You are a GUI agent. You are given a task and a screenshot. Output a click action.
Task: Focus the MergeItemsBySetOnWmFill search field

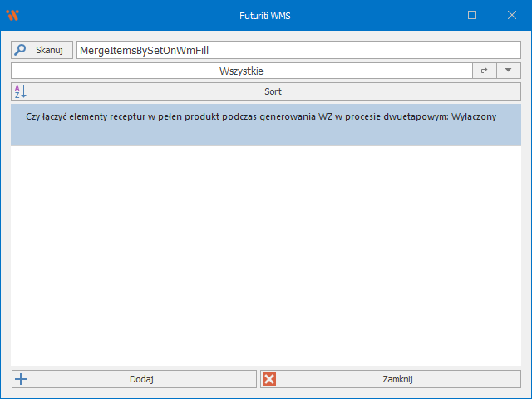click(x=298, y=50)
